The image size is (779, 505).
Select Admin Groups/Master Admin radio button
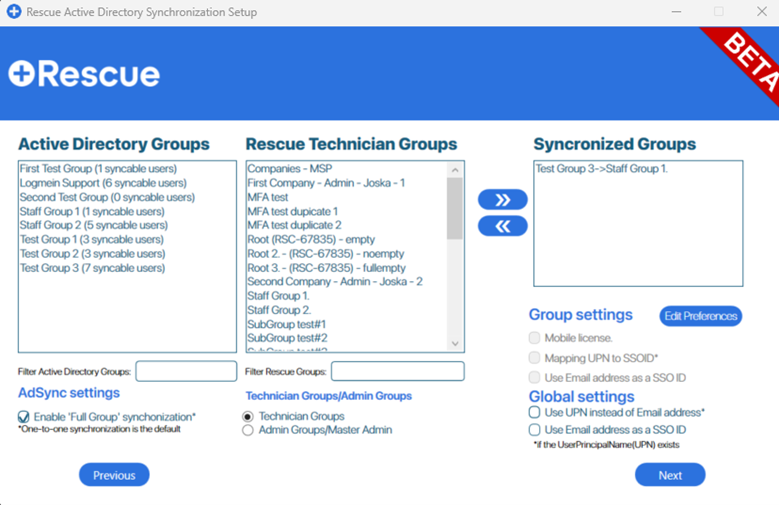[x=247, y=430]
